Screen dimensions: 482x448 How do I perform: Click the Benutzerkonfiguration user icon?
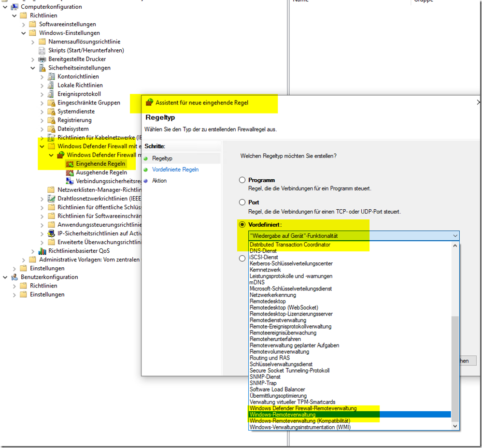click(x=14, y=277)
